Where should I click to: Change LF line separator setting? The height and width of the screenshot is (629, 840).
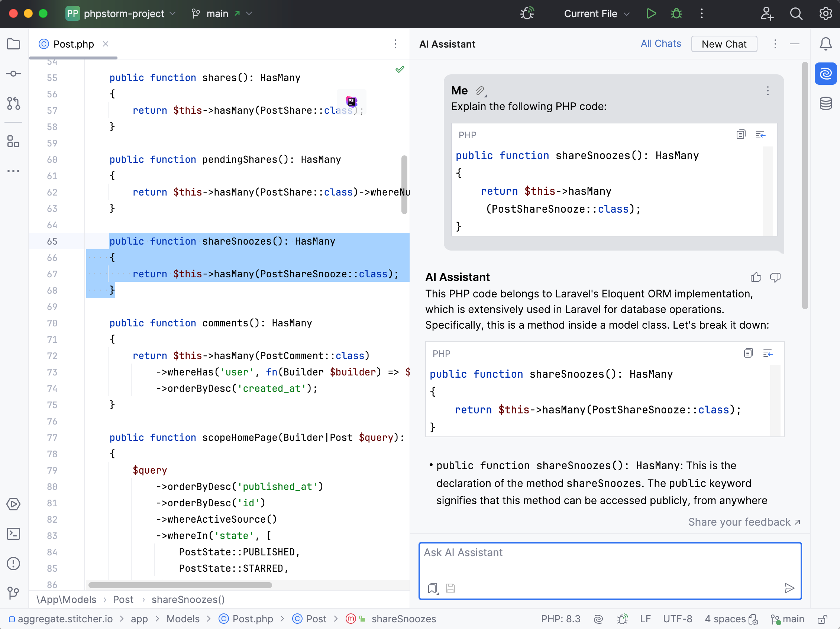coord(645,619)
